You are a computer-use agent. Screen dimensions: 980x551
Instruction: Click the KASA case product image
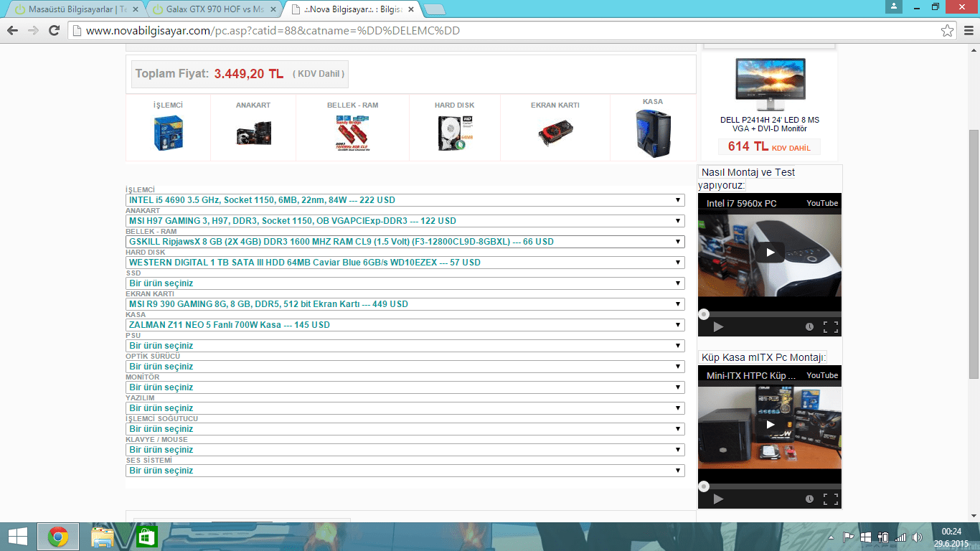[653, 133]
